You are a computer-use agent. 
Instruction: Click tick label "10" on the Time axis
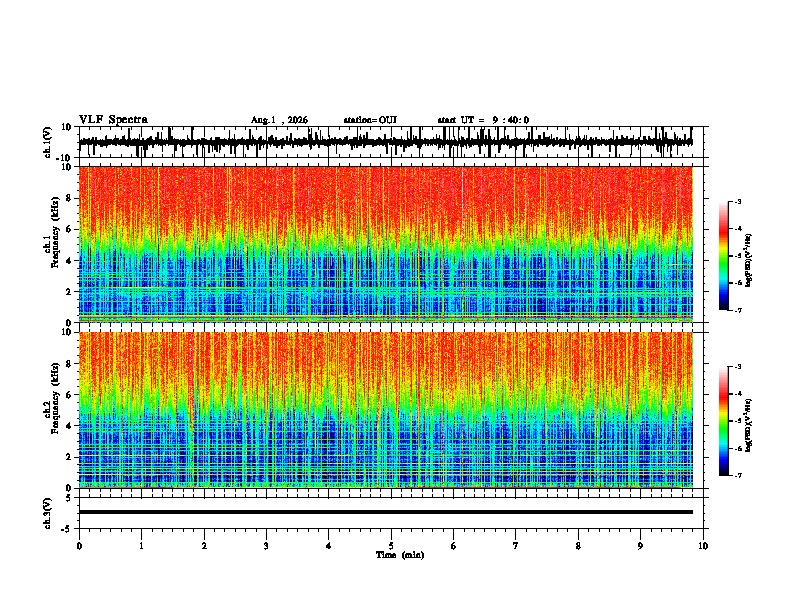703,546
